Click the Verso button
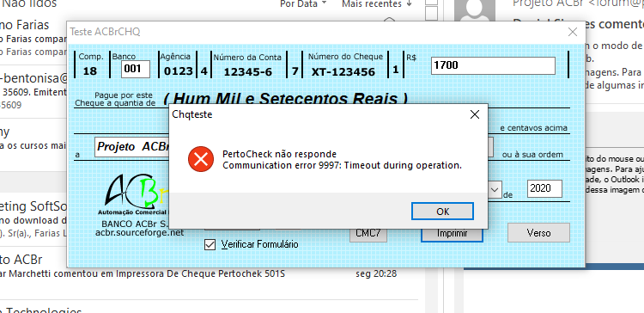Screen dimensions: 644x313 tap(538, 233)
